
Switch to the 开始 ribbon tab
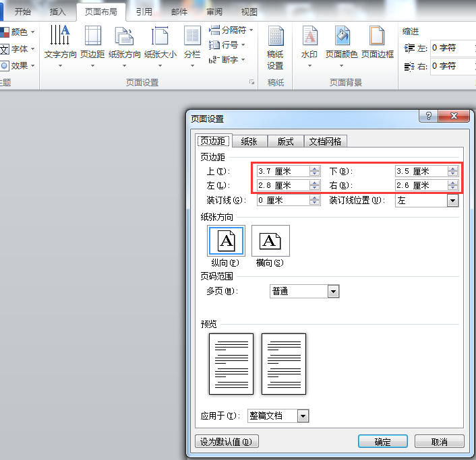(23, 12)
